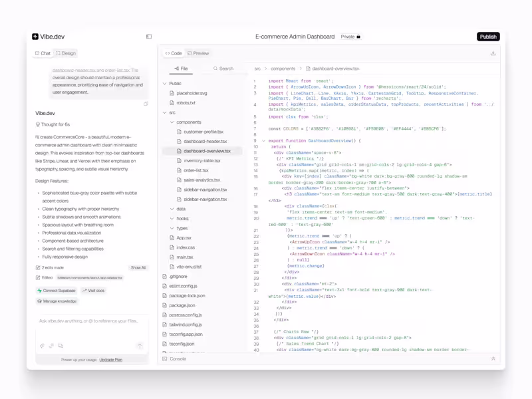Open the Code tab
This screenshot has width=532, height=399.
(174, 53)
